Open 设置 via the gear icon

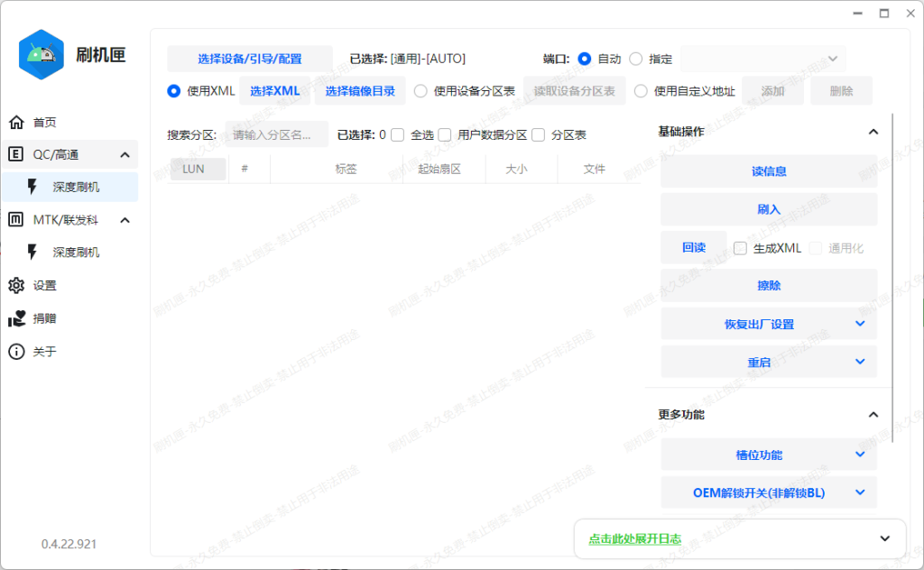point(15,286)
